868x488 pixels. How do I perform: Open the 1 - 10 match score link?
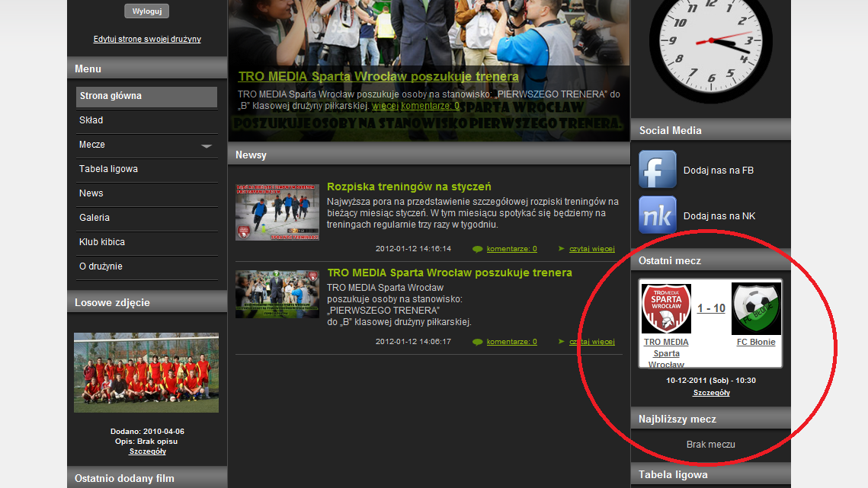pyautogui.click(x=711, y=308)
